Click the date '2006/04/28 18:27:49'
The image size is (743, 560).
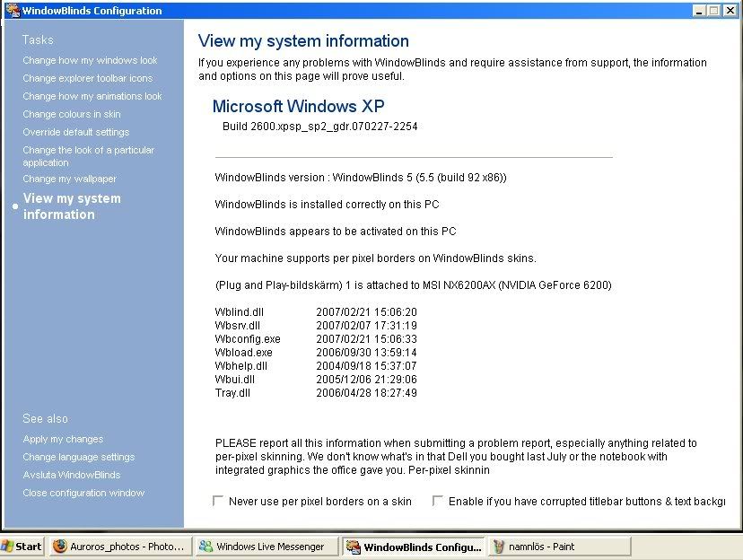coord(367,393)
